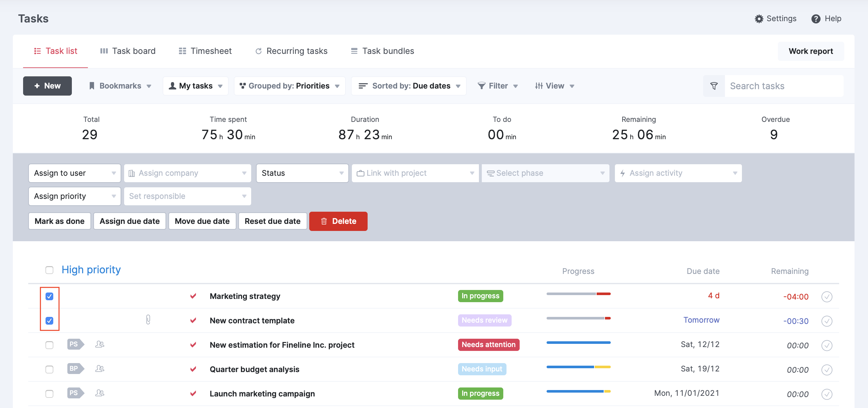The width and height of the screenshot is (868, 408).
Task: Click the Assign due date button
Action: (129, 221)
